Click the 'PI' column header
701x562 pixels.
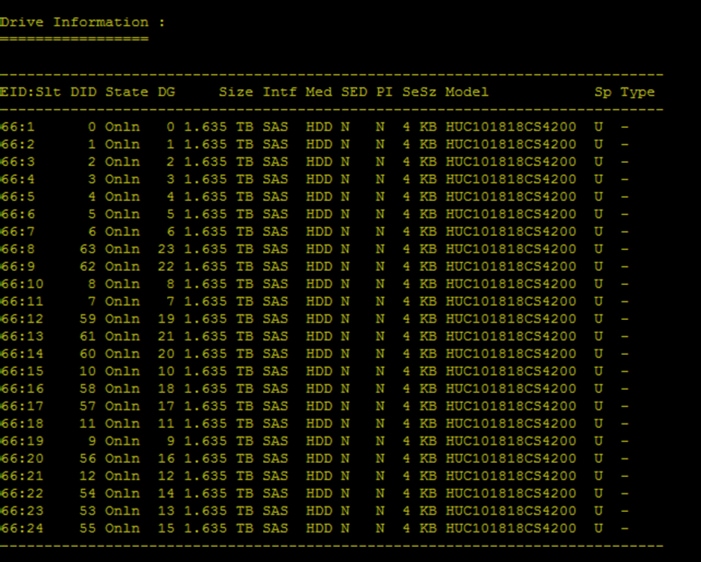point(384,92)
